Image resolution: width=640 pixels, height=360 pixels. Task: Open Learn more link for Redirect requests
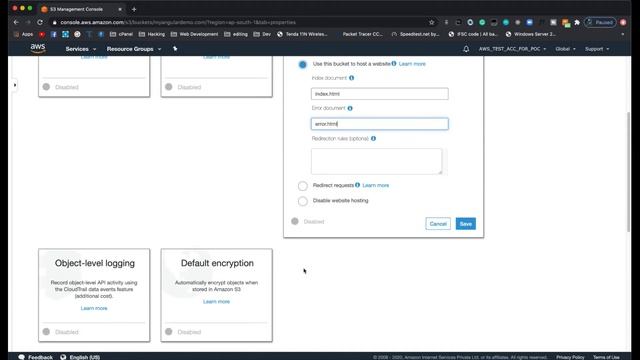376,185
